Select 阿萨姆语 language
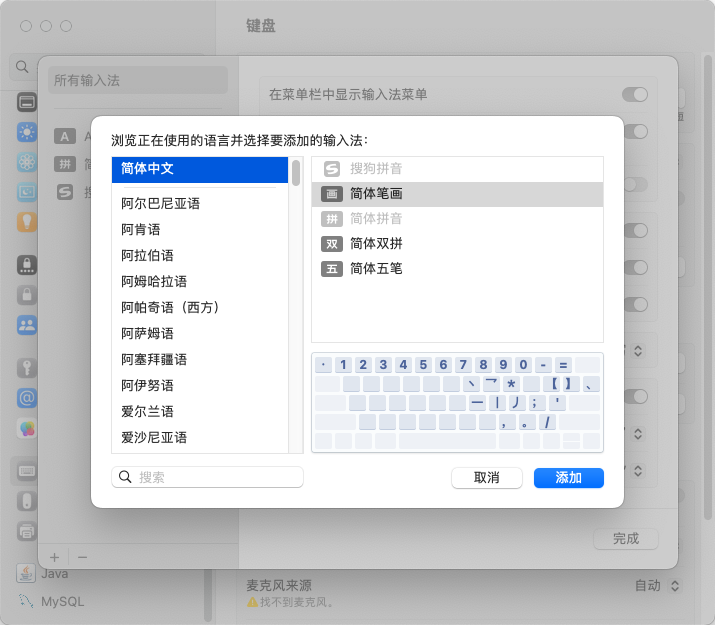 147,333
